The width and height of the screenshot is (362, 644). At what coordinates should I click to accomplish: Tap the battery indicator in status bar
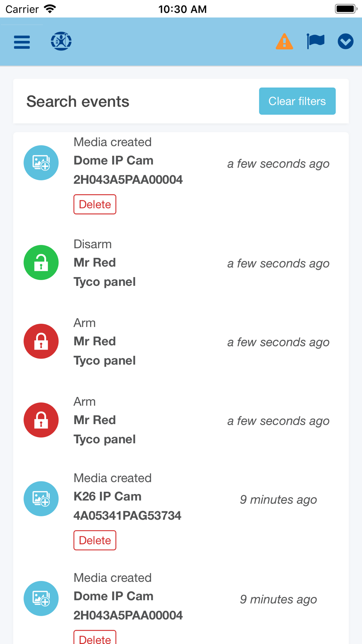346,9
